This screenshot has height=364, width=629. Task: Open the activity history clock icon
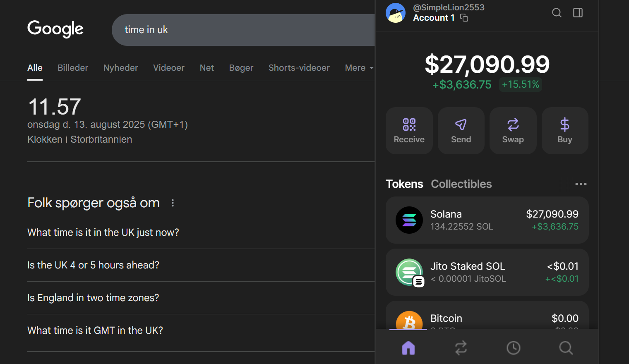tap(513, 348)
